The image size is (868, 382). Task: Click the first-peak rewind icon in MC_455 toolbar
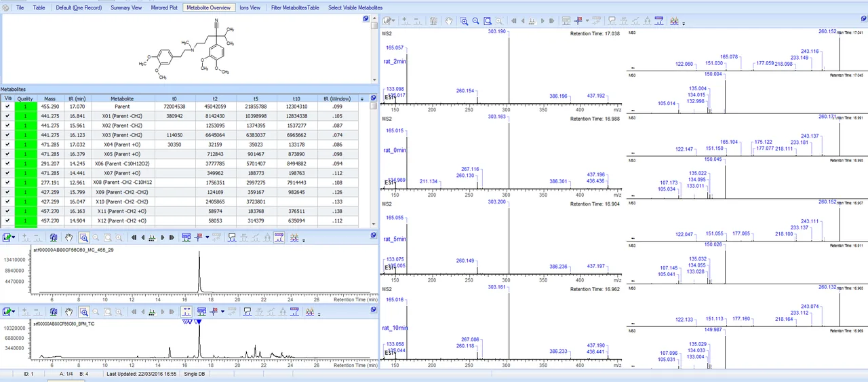tap(134, 237)
